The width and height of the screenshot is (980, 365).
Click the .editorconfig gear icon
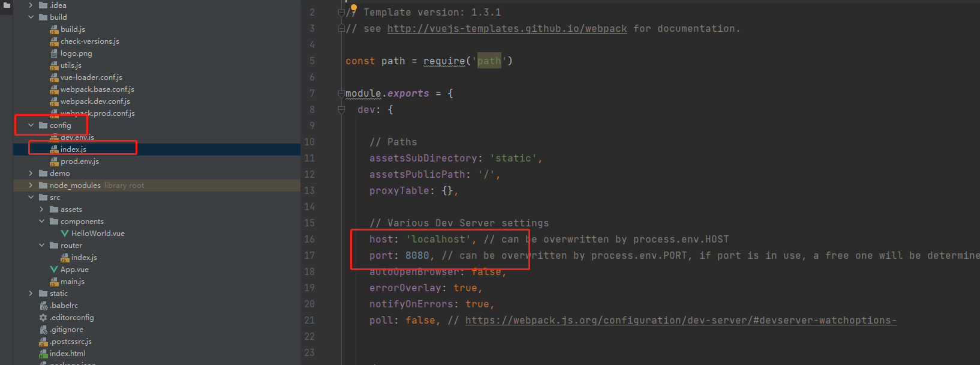pyautogui.click(x=43, y=318)
